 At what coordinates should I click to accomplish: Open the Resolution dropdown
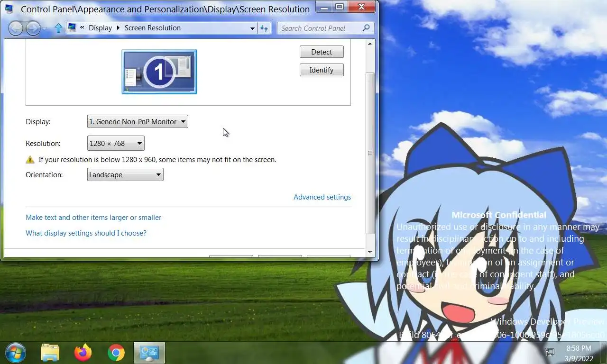(116, 144)
